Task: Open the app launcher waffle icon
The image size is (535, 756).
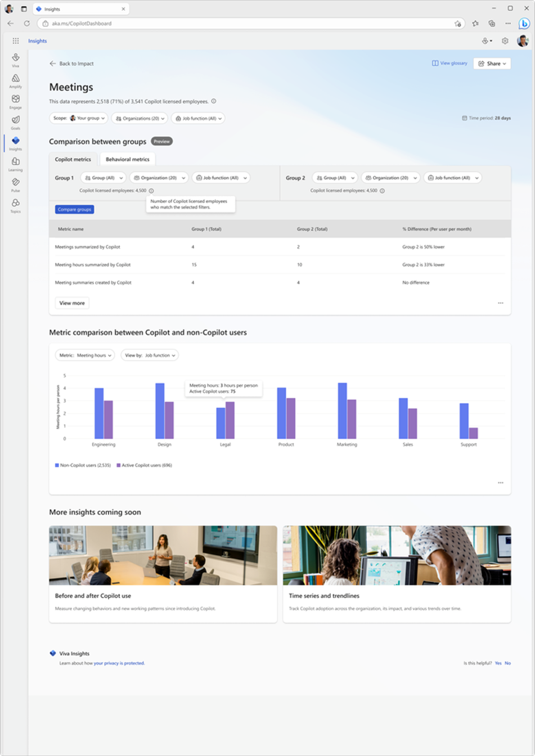Action: tap(15, 40)
